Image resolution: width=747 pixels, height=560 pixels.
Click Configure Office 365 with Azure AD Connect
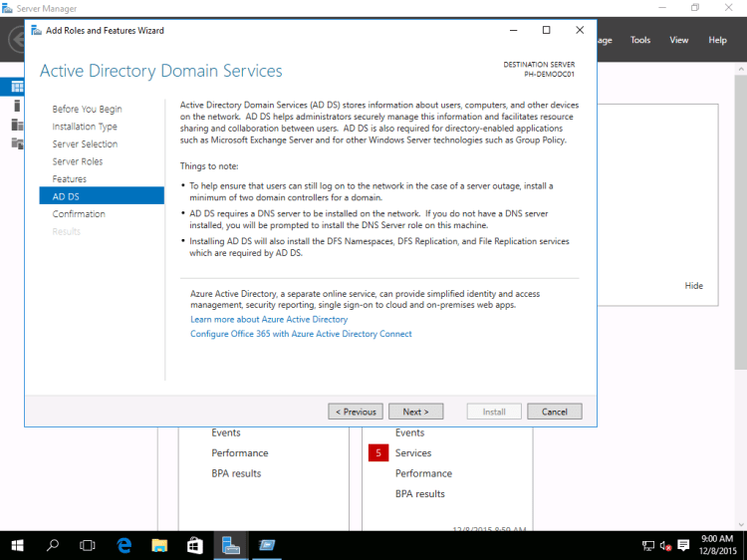click(301, 334)
